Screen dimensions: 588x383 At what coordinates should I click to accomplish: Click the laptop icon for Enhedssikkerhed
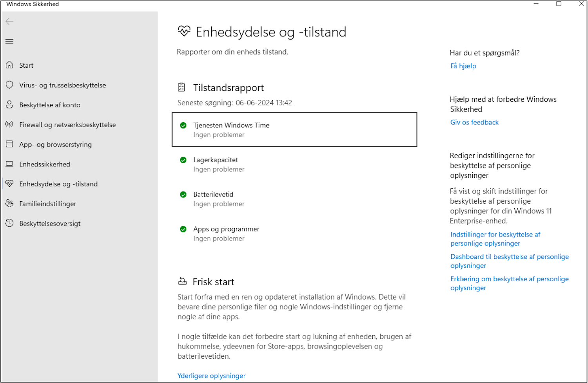click(9, 164)
